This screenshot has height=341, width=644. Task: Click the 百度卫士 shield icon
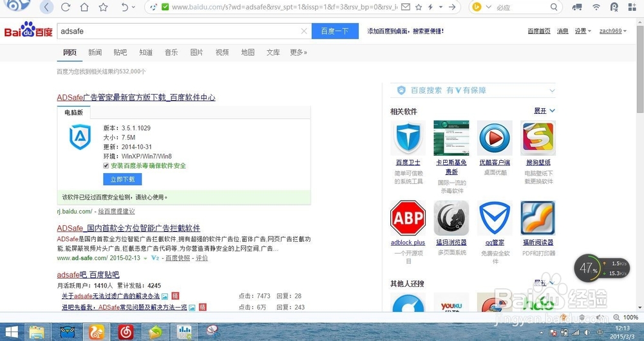(x=408, y=138)
